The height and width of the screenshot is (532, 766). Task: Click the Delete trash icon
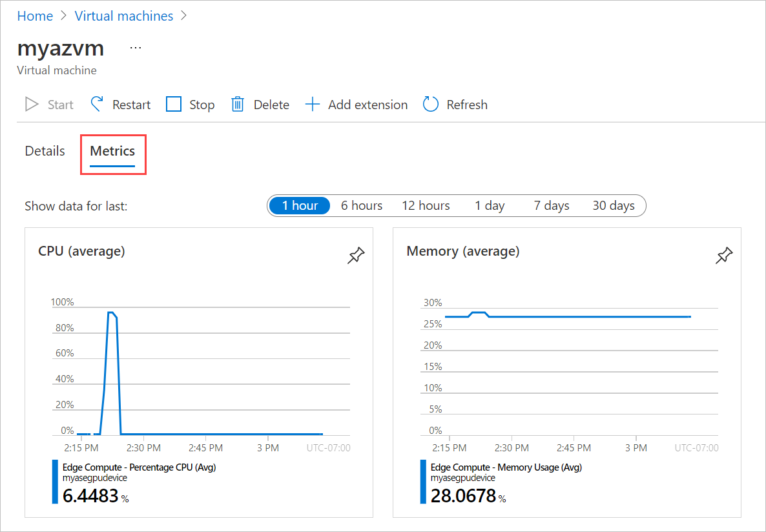237,104
